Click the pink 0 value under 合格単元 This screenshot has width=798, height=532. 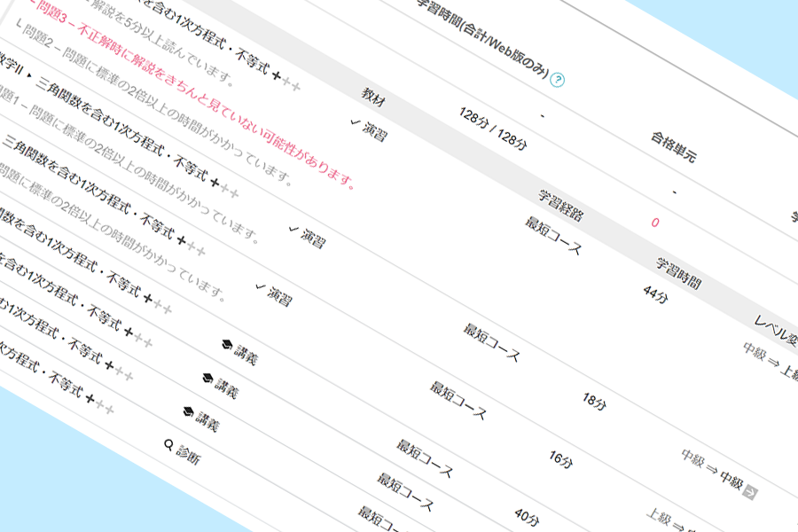pyautogui.click(x=655, y=223)
